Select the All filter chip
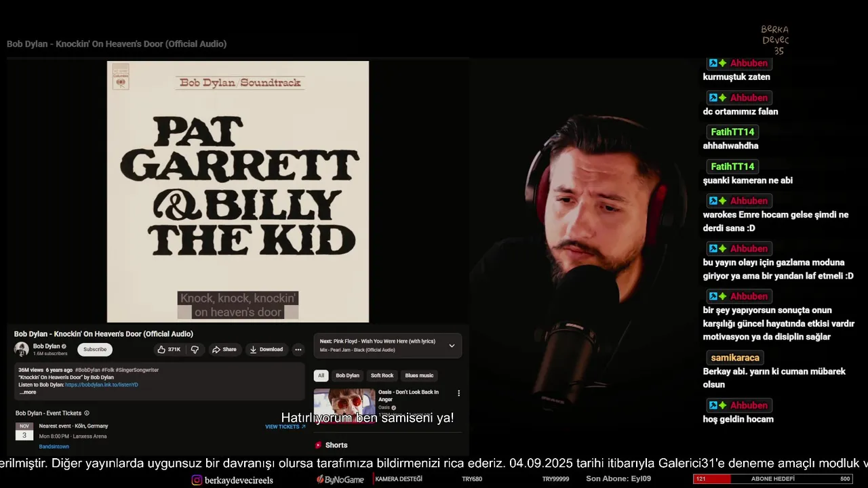 click(321, 375)
